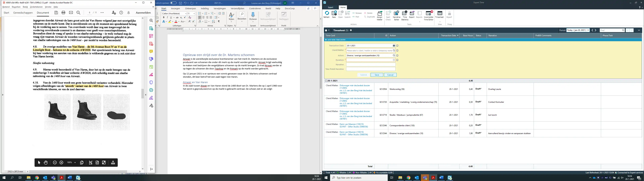Click Aanmelden in Acrobat Reader
Screen dimensions: 644x181
click(x=143, y=13)
